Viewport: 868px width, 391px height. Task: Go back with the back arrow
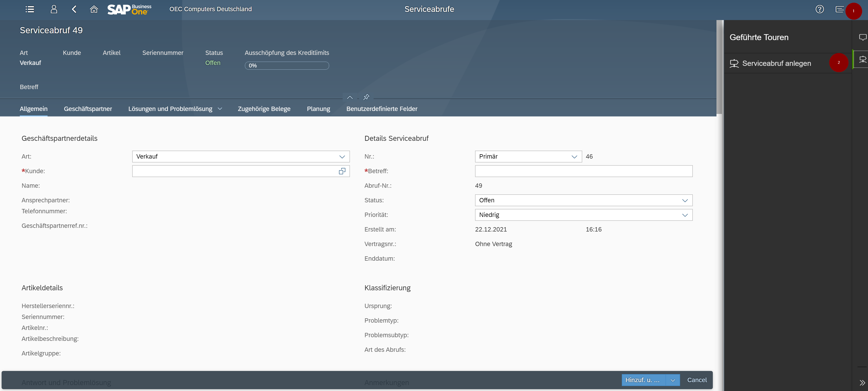74,9
